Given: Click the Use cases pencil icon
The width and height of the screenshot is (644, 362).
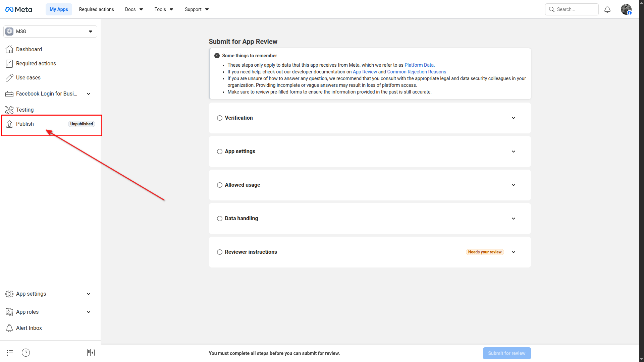Looking at the screenshot, I should pos(9,78).
